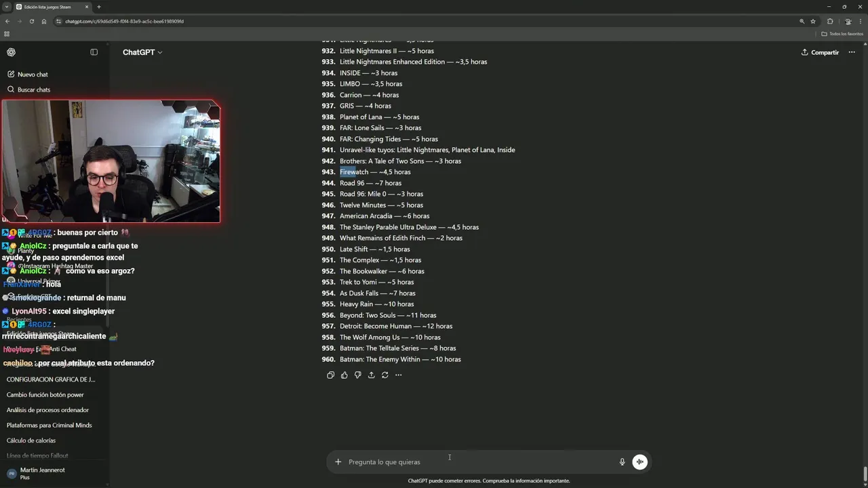The height and width of the screenshot is (488, 868).
Task: Click 'What Remains of Edith Finch' line
Action: (x=401, y=238)
